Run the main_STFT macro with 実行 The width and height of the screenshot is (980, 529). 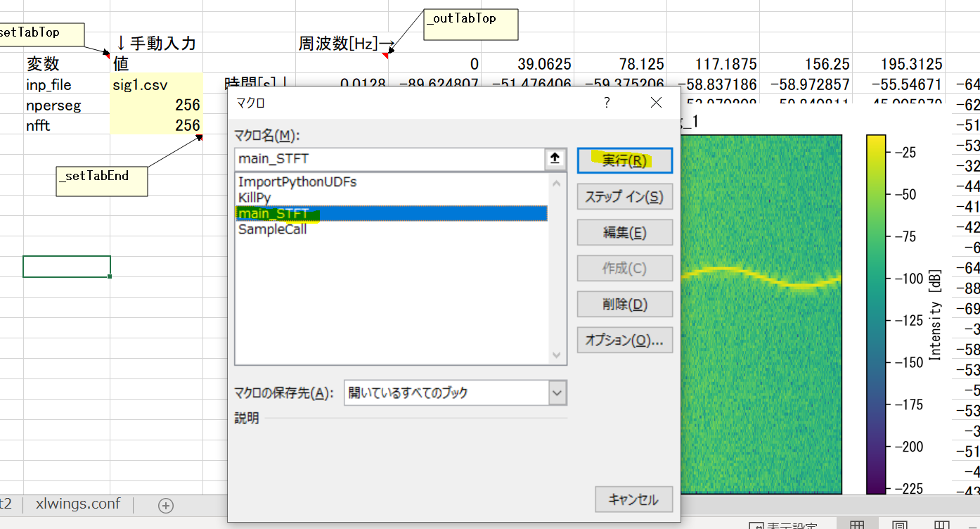click(x=624, y=160)
